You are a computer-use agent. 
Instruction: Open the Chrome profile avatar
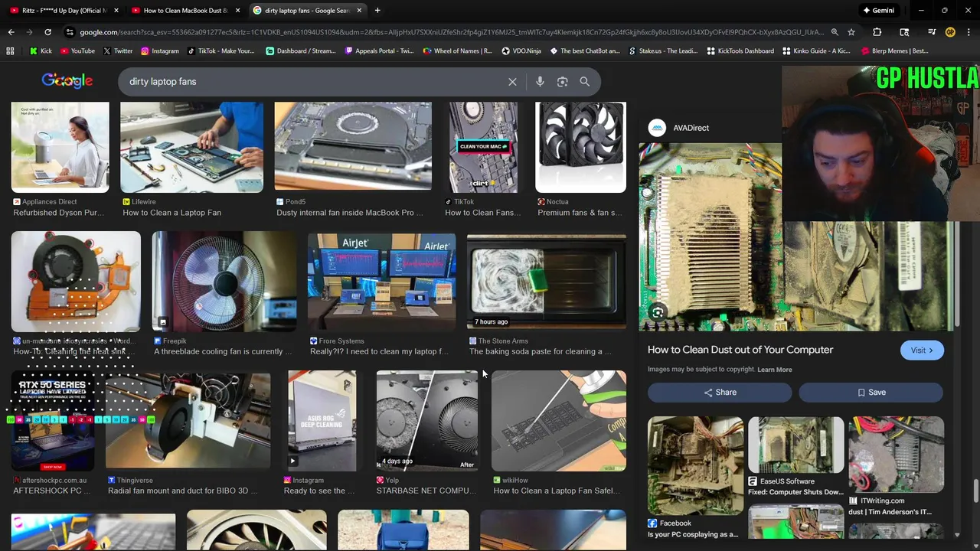[x=950, y=32]
